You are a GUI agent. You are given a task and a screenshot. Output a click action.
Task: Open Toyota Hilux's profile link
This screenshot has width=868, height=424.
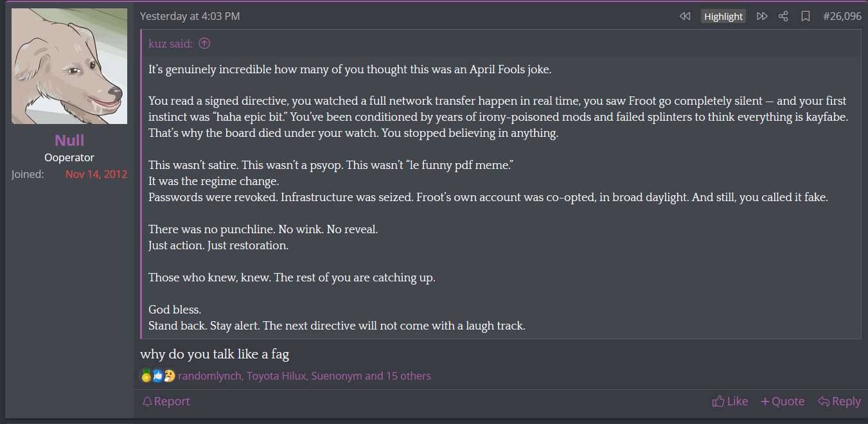[x=276, y=376]
